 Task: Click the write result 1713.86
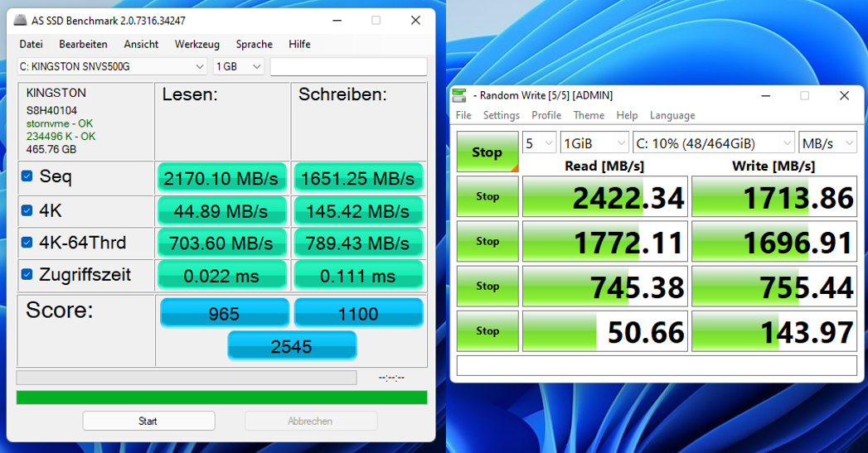pos(773,196)
